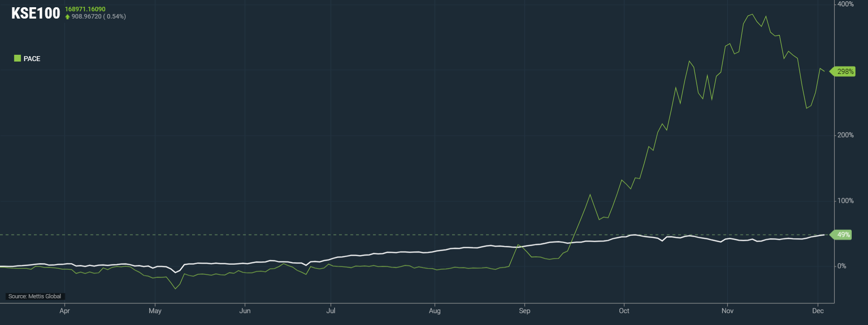Click the 400% label on percentage axis
The height and width of the screenshot is (325, 868).
click(x=845, y=4)
